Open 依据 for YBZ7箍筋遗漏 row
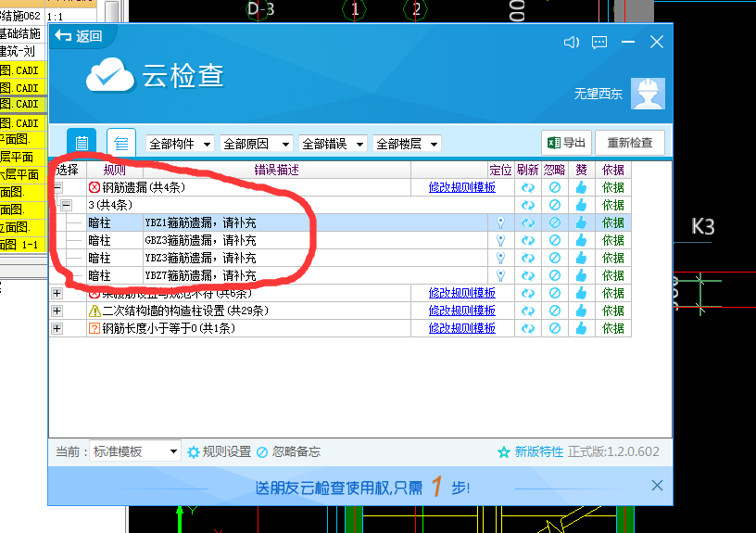The width and height of the screenshot is (756, 533). click(612, 275)
